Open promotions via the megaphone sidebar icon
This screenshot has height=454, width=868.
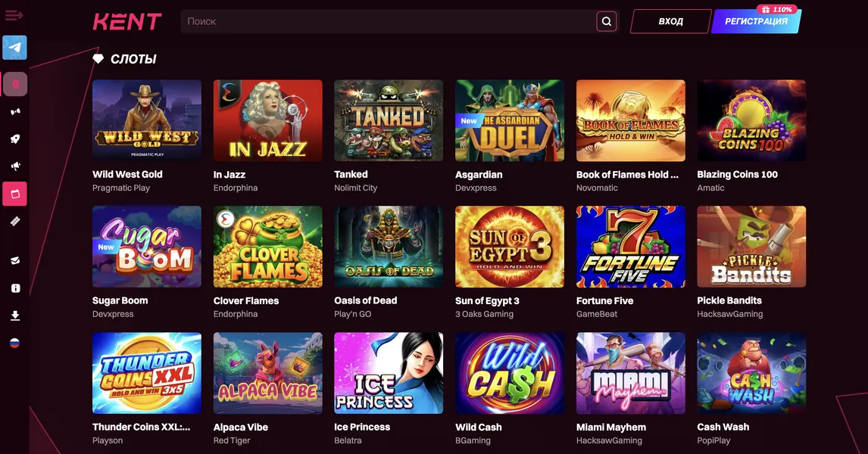click(x=14, y=166)
